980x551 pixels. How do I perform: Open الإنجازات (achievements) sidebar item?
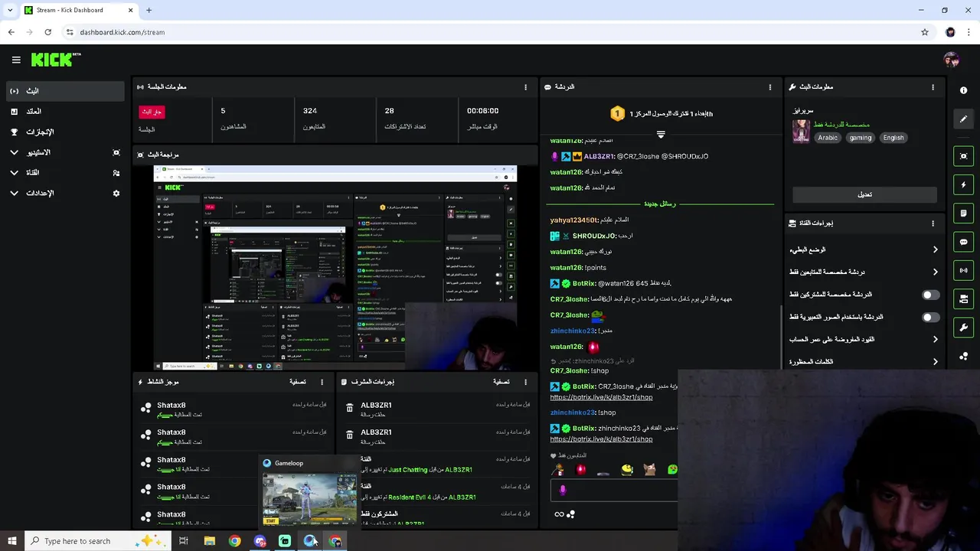point(64,132)
